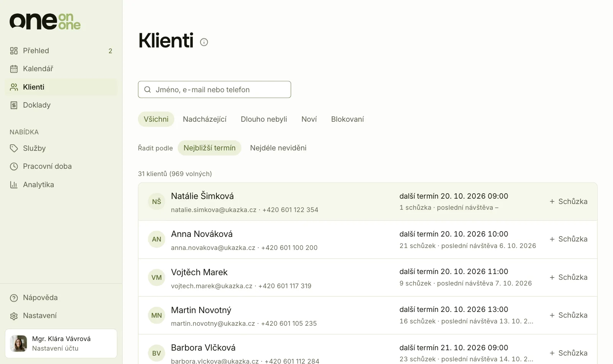
Task: Add Schůzka for Natálie Šimková
Action: (569, 202)
